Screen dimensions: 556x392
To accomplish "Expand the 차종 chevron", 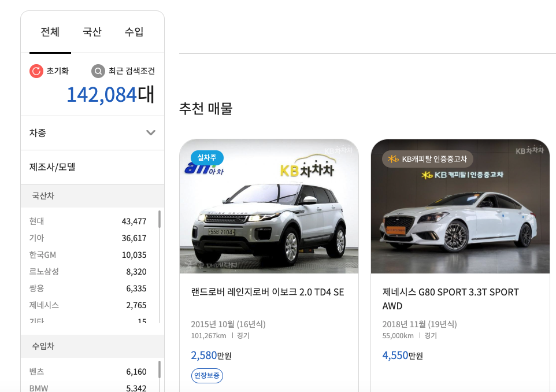I will (x=151, y=132).
